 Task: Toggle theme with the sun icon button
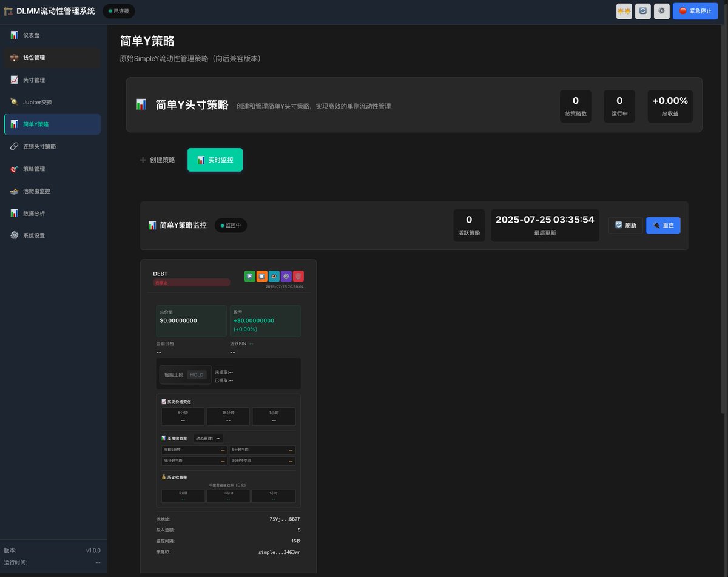coord(624,11)
